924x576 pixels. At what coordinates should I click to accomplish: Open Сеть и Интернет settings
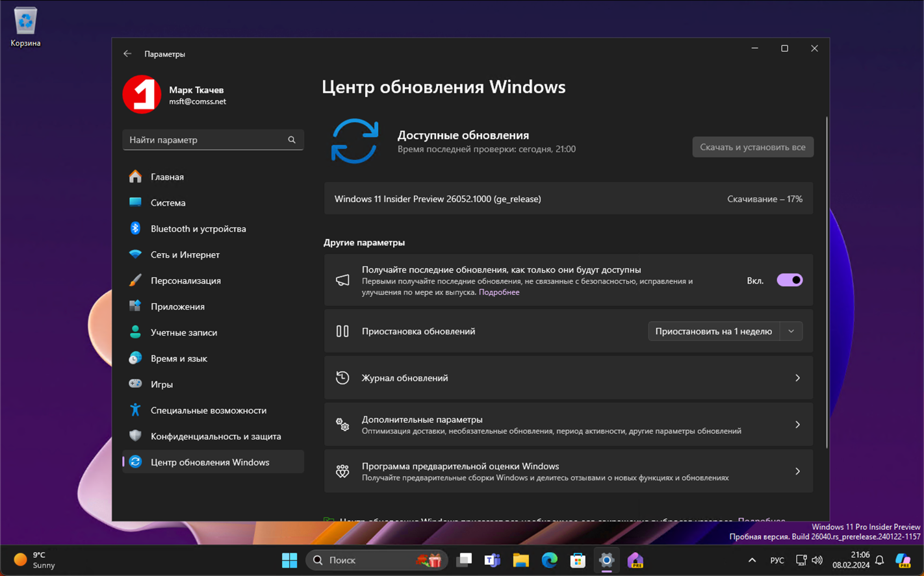click(185, 255)
